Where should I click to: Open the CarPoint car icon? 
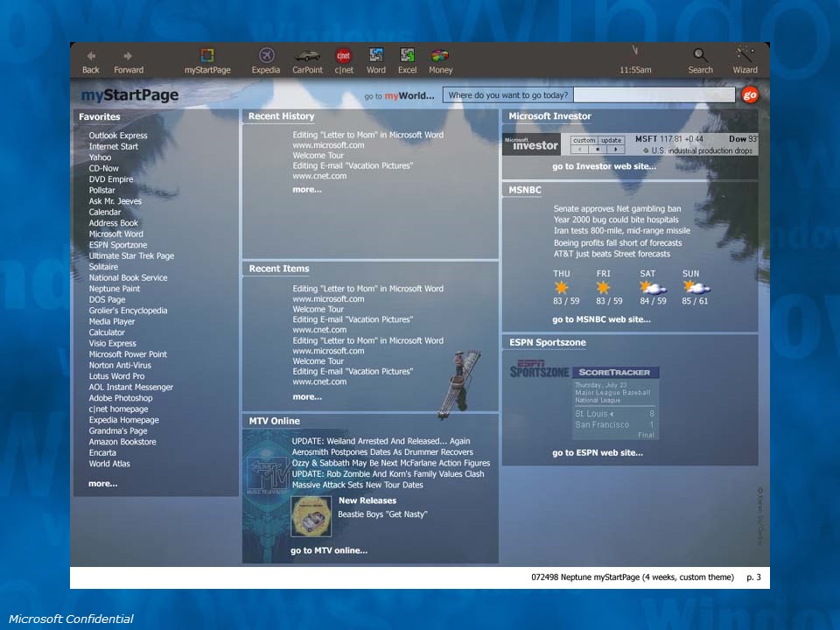[x=307, y=56]
